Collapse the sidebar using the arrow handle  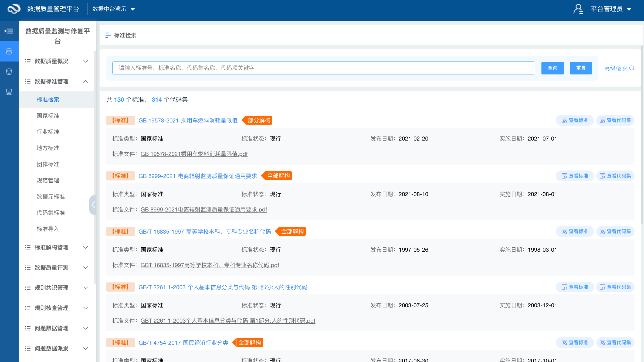click(93, 205)
